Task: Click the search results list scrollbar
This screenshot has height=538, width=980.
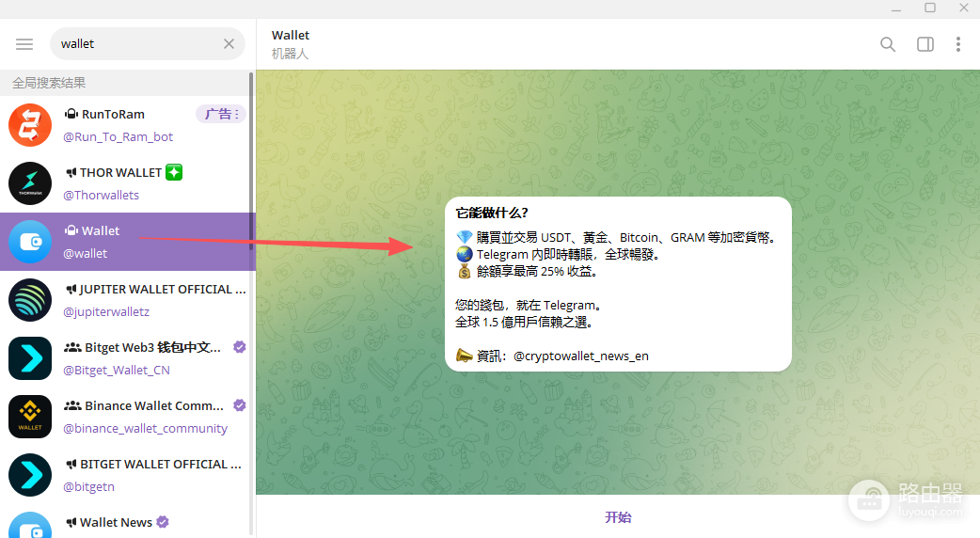Action: (x=251, y=163)
